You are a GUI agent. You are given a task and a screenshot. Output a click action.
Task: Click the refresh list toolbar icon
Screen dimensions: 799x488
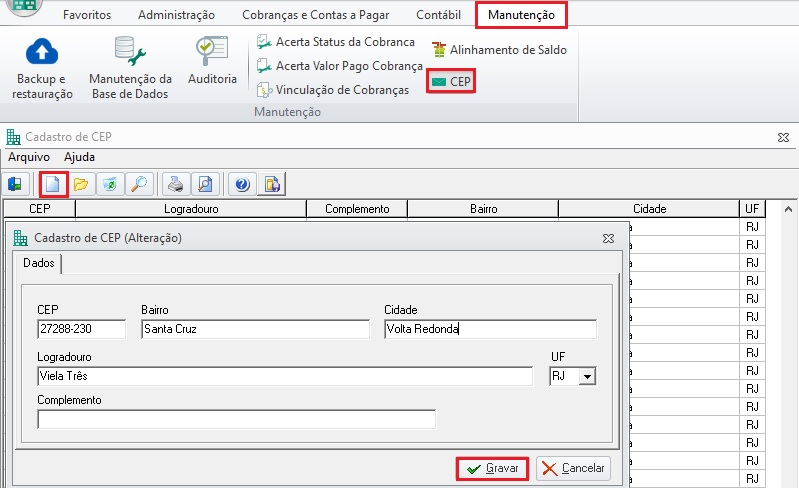coord(110,184)
